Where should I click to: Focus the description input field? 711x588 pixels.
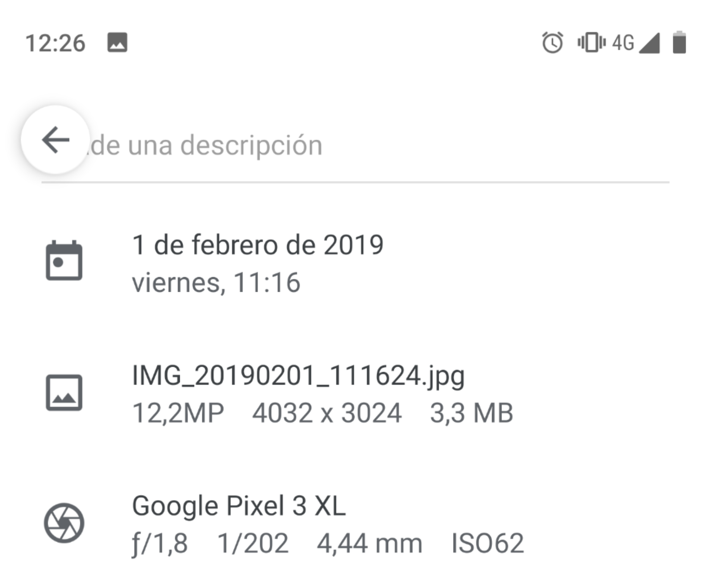[x=347, y=145]
